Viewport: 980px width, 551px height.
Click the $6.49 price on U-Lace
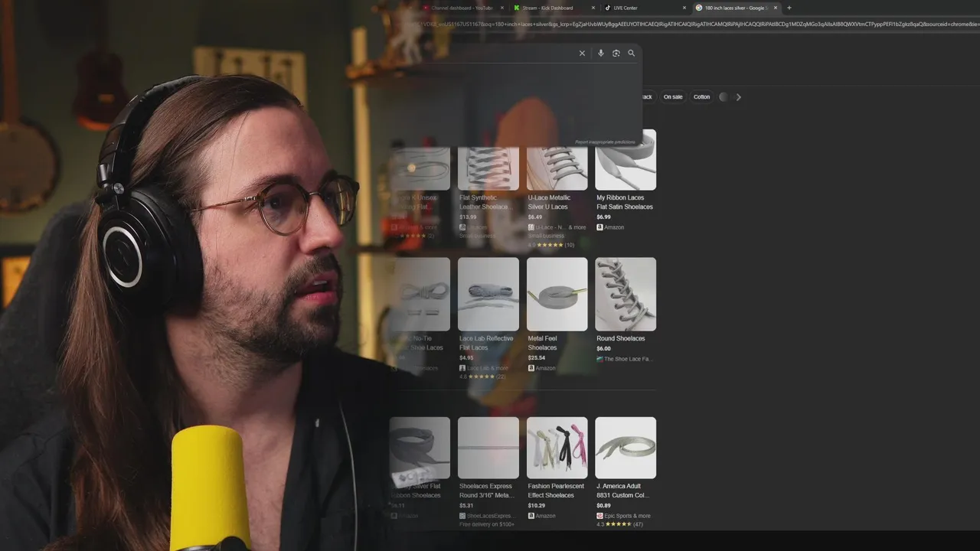coord(534,217)
